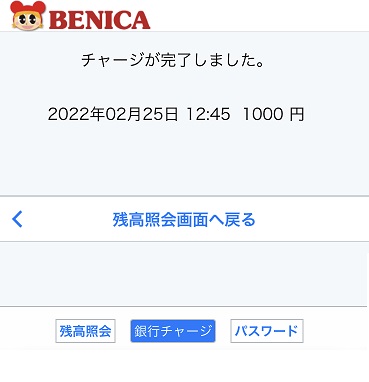
Task: Click the 12:45 time text
Action: pyautogui.click(x=208, y=114)
